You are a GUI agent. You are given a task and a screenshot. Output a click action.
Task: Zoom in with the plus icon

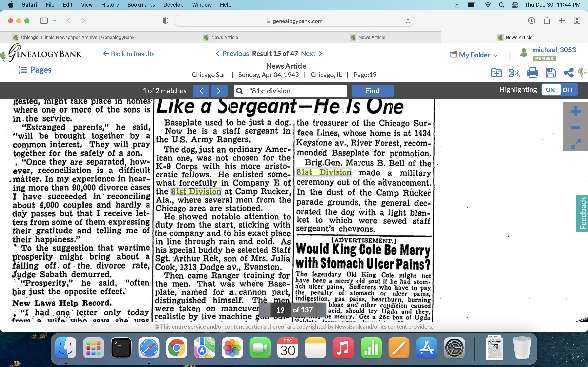pyautogui.click(x=575, y=112)
